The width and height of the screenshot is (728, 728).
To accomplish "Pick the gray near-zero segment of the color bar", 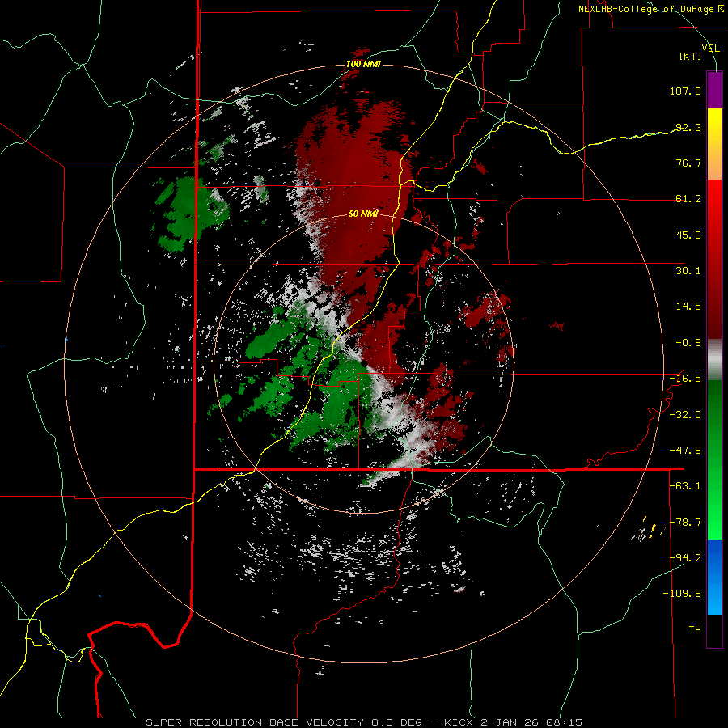I will pos(714,360).
